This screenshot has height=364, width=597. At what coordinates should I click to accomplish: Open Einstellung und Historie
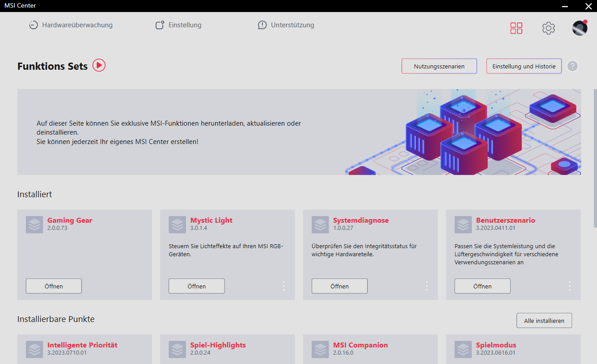(524, 66)
